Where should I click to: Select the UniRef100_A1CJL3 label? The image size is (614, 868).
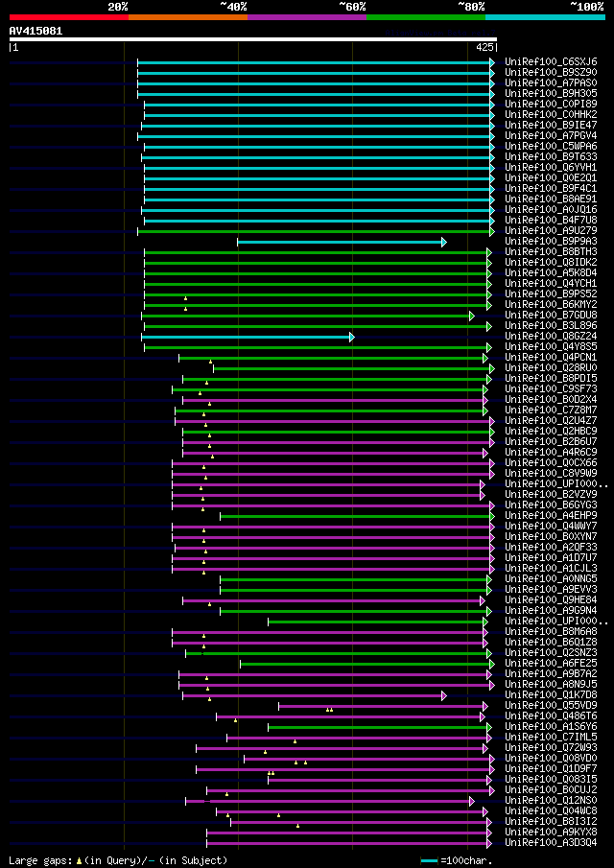pyautogui.click(x=551, y=568)
